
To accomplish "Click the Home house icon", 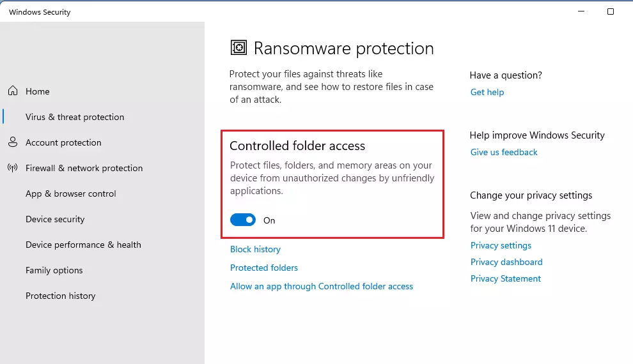I will (13, 91).
